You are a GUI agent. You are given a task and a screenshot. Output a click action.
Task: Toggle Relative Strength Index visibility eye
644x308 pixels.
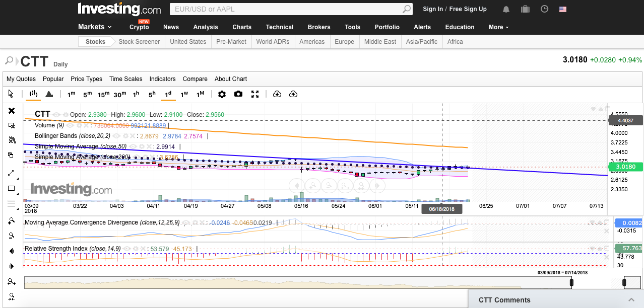126,249
